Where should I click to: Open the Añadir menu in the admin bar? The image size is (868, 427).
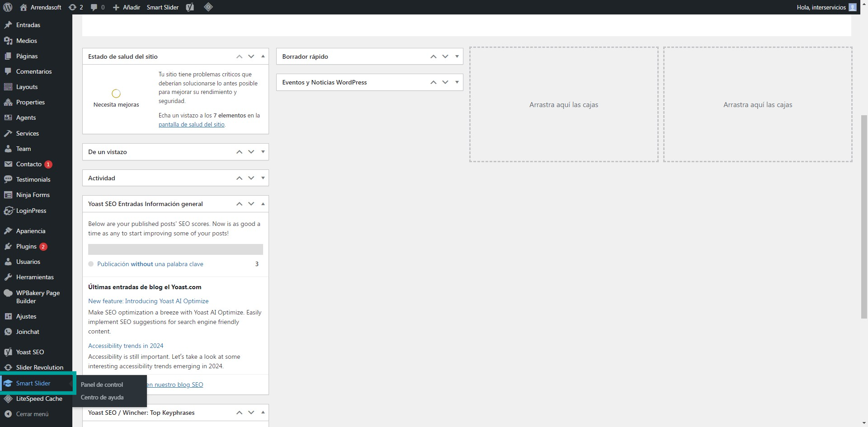pos(127,7)
